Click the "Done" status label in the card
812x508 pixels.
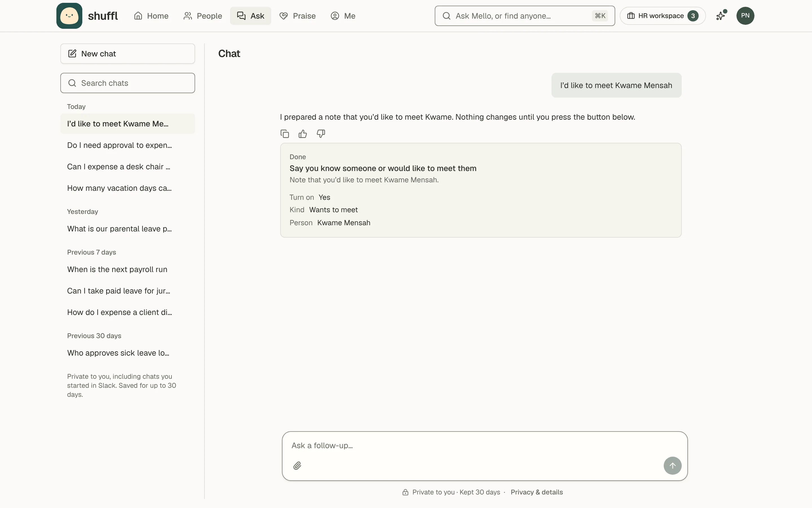pyautogui.click(x=298, y=157)
